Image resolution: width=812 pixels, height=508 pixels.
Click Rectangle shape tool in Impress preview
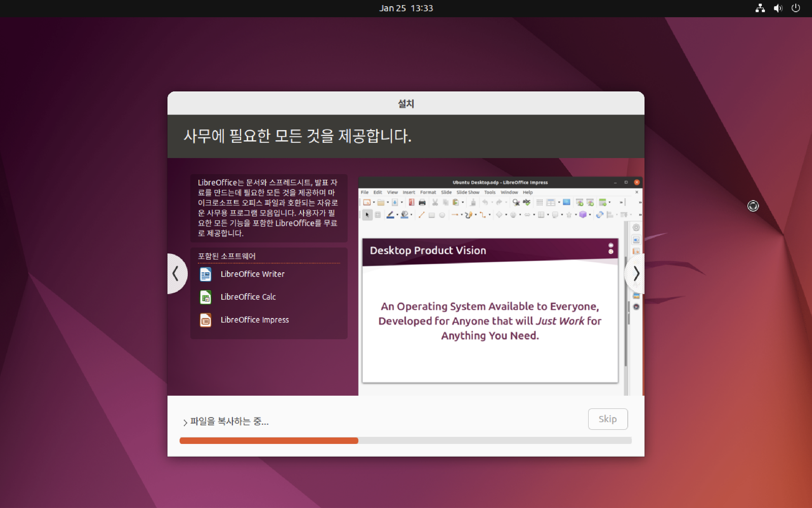[x=432, y=215]
